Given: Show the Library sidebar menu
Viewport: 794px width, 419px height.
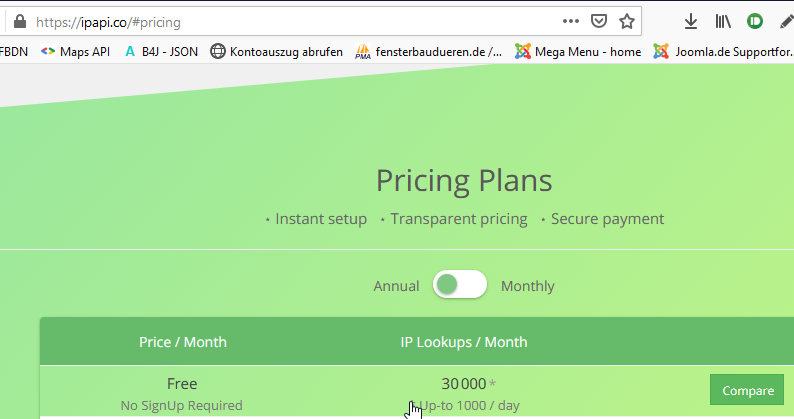Looking at the screenshot, I should tap(723, 21).
